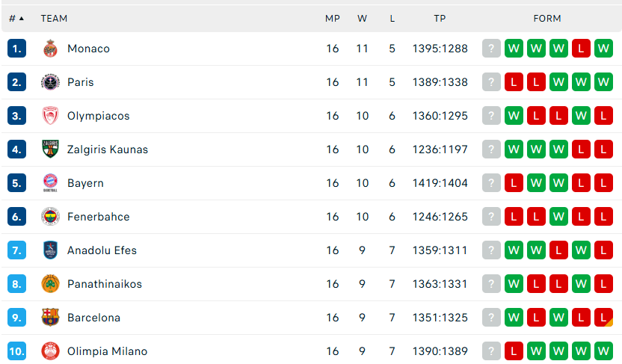Sort the table by TP column header
This screenshot has height=364, width=622.
(x=440, y=18)
